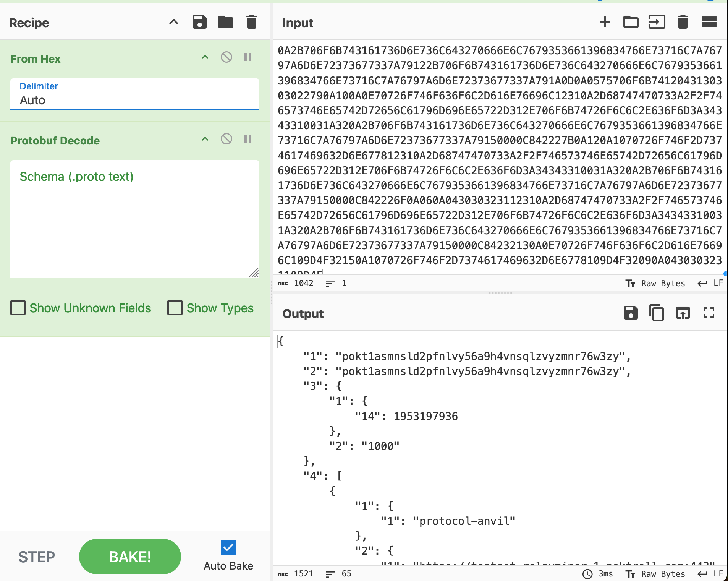Image resolution: width=728 pixels, height=581 pixels.
Task: Set breakpoint on Protobuf Decode
Action: (x=248, y=139)
